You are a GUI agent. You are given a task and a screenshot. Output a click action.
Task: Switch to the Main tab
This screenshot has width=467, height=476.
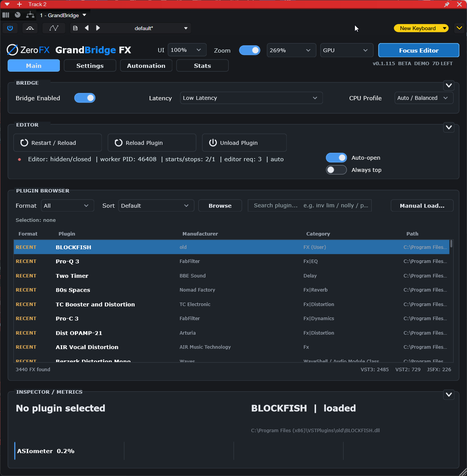point(34,66)
